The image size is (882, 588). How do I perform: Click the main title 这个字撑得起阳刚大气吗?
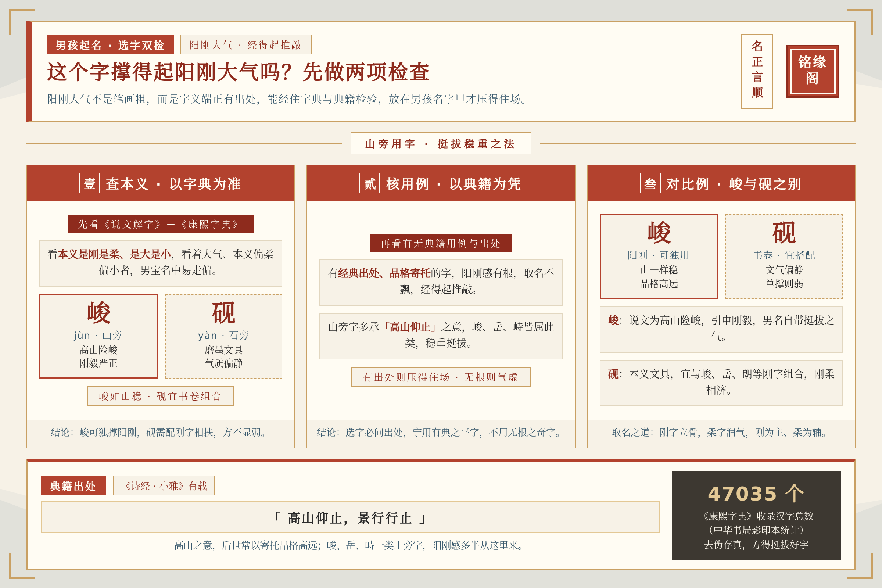238,72
